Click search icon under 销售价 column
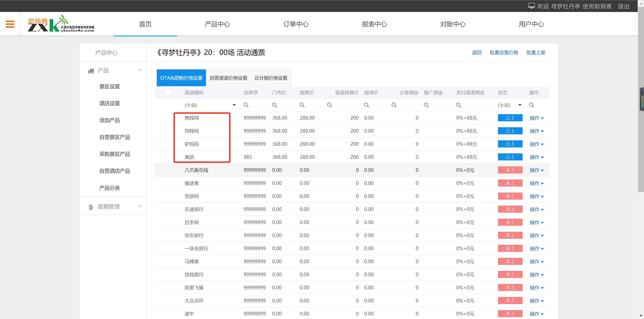Viewport: 644px width, 319px height. click(x=302, y=105)
